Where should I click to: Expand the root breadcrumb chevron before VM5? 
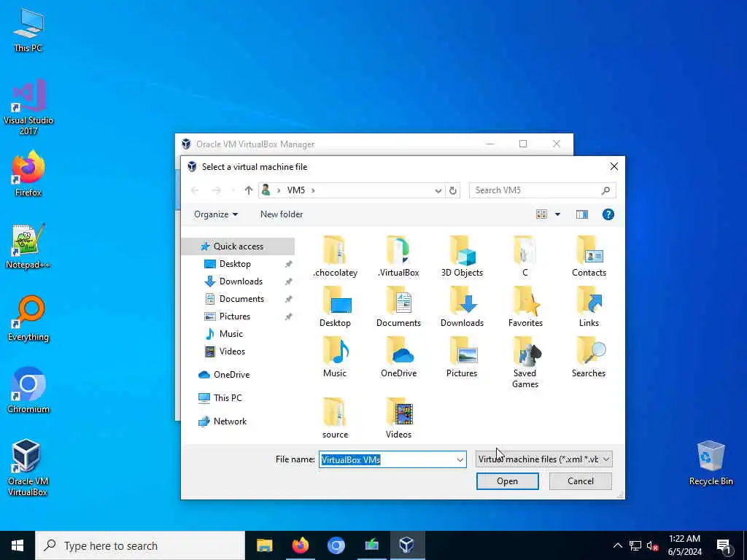pos(279,190)
